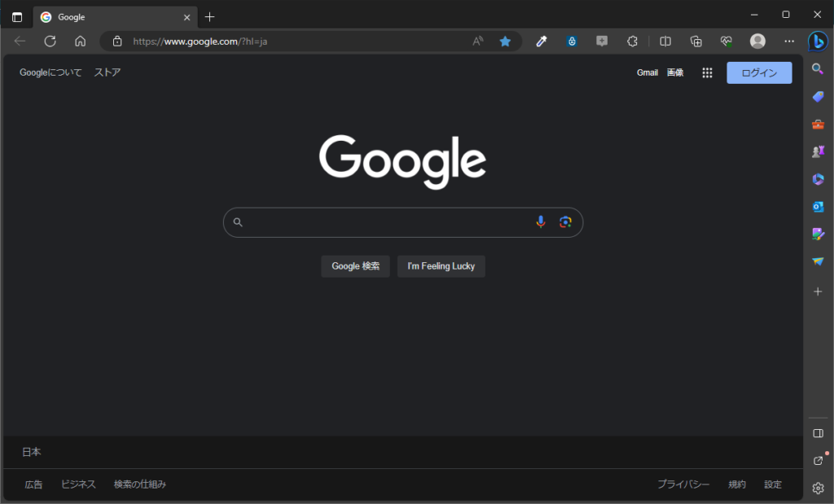The height and width of the screenshot is (504, 834).
Task: Open the 設定 footer menu
Action: 773,484
